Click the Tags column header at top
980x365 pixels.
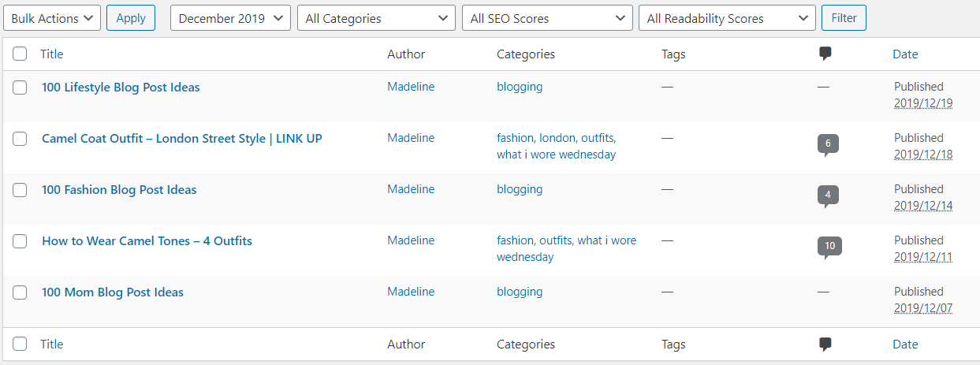point(673,54)
